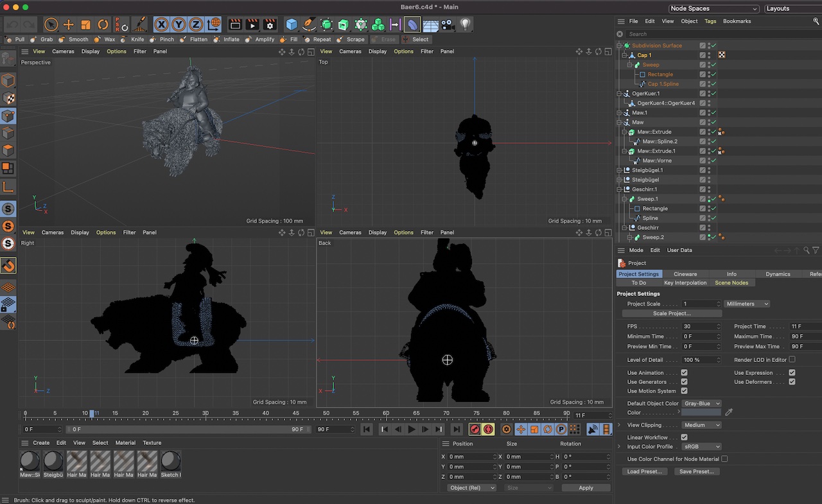
Task: Toggle the Use Generators checkbox
Action: pyautogui.click(x=684, y=382)
